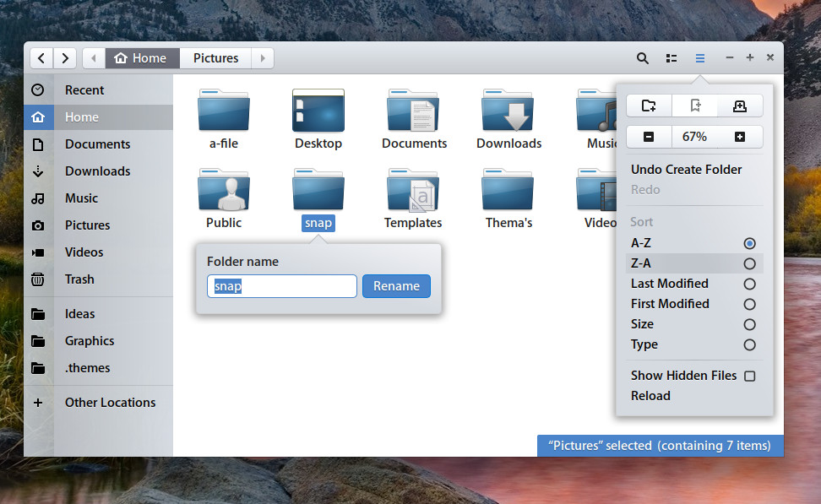Screen dimensions: 821x504
Task: Click the bookmark location icon in popover
Action: [x=695, y=106]
